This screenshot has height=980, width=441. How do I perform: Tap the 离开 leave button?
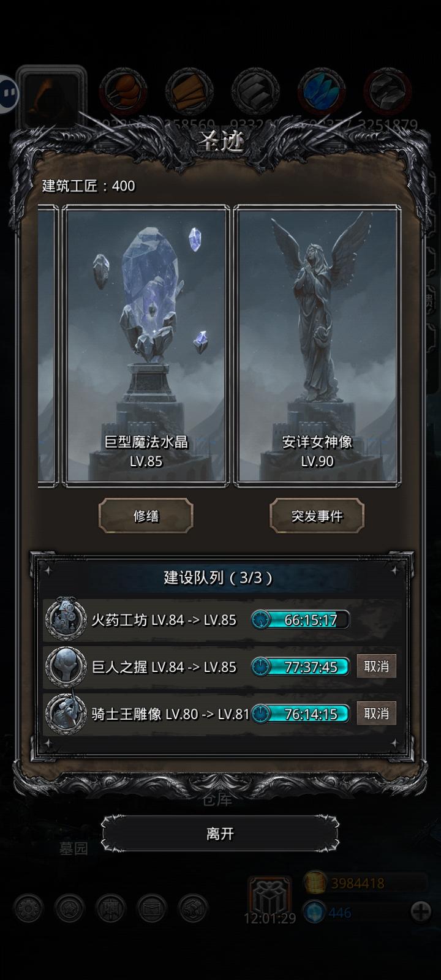[x=220, y=834]
